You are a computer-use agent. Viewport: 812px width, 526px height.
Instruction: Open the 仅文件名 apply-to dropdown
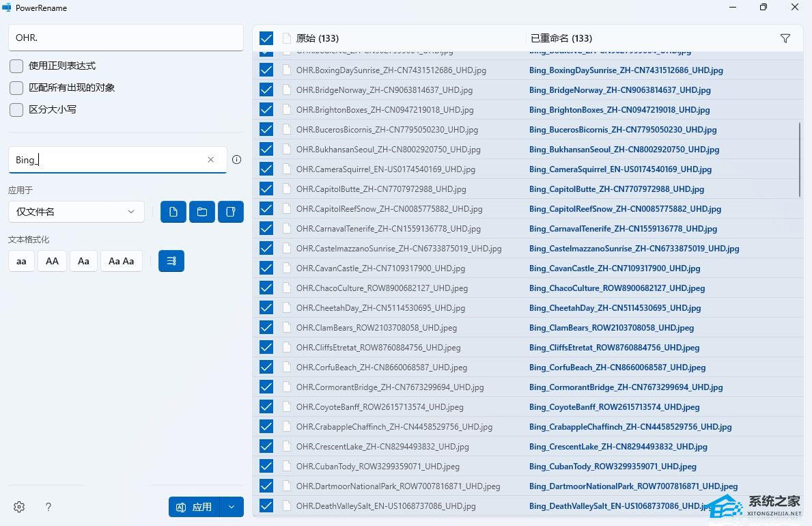76,212
